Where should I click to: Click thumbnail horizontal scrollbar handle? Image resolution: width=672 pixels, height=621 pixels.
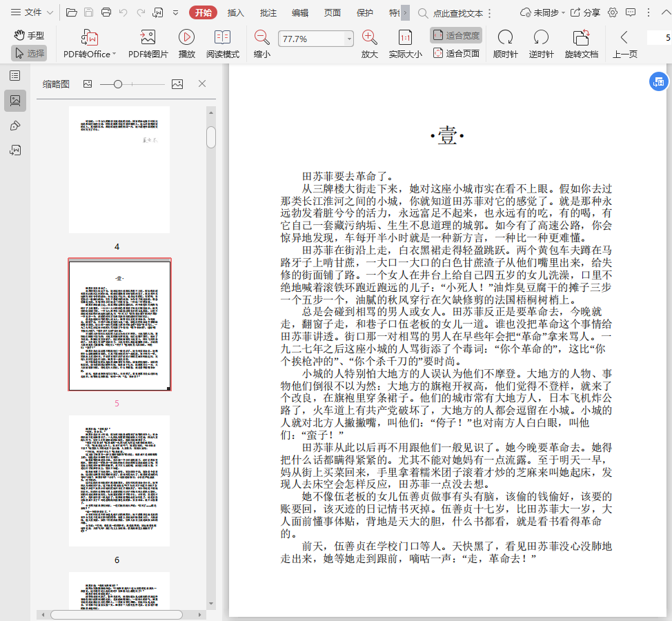(x=117, y=615)
